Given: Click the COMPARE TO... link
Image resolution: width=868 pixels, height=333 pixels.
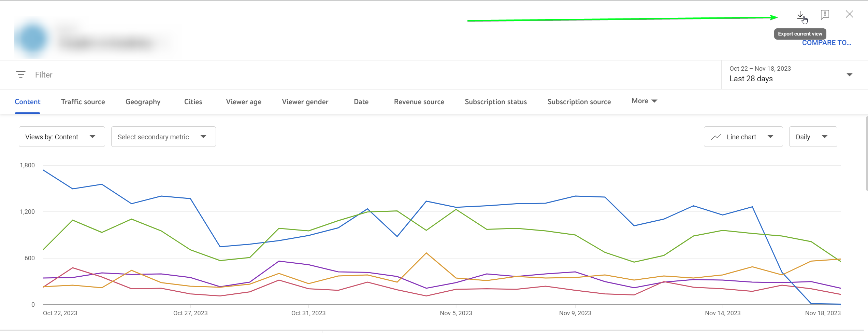Looking at the screenshot, I should (x=826, y=43).
